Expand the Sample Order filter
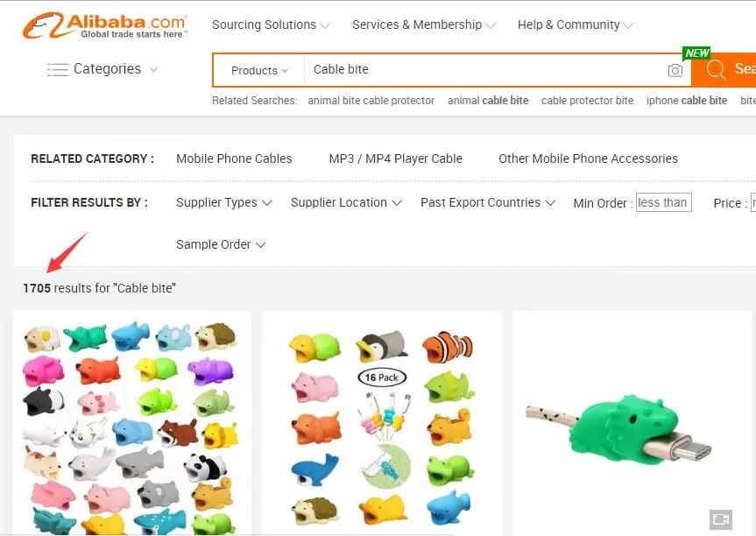 pyautogui.click(x=221, y=244)
